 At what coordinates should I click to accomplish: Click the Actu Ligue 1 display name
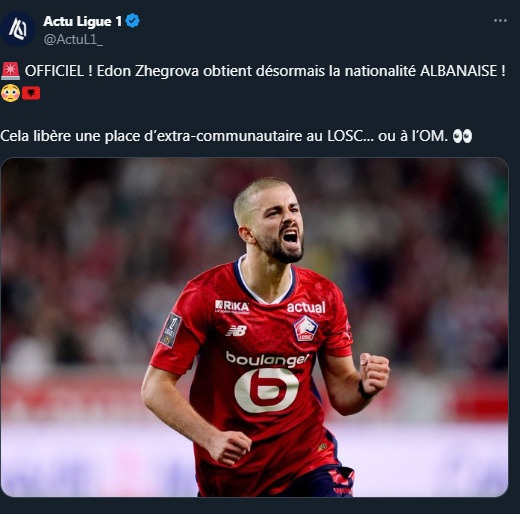click(x=83, y=21)
